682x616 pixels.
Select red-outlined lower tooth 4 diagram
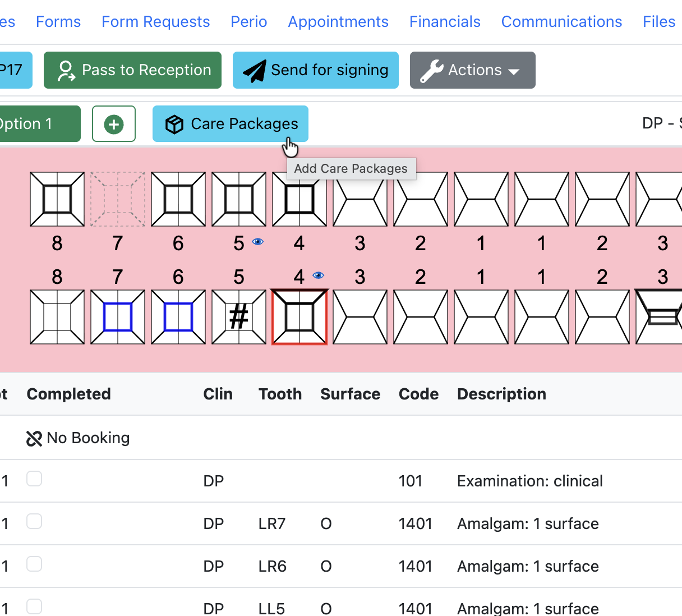(299, 317)
